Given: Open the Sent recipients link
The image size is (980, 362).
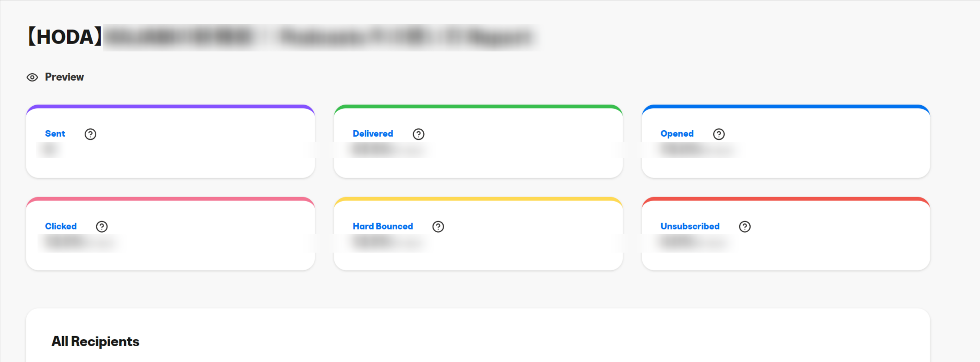Looking at the screenshot, I should click(55, 133).
